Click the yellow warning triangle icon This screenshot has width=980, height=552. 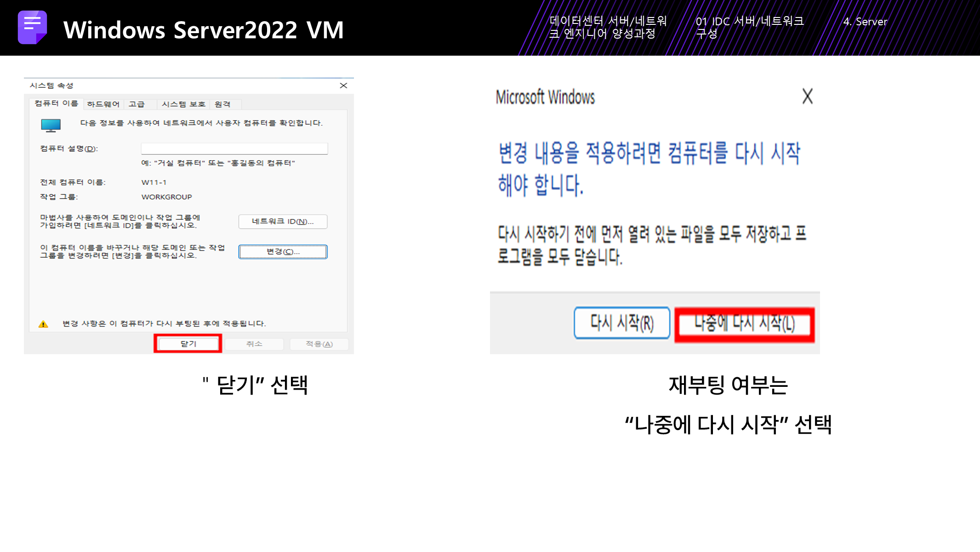43,324
